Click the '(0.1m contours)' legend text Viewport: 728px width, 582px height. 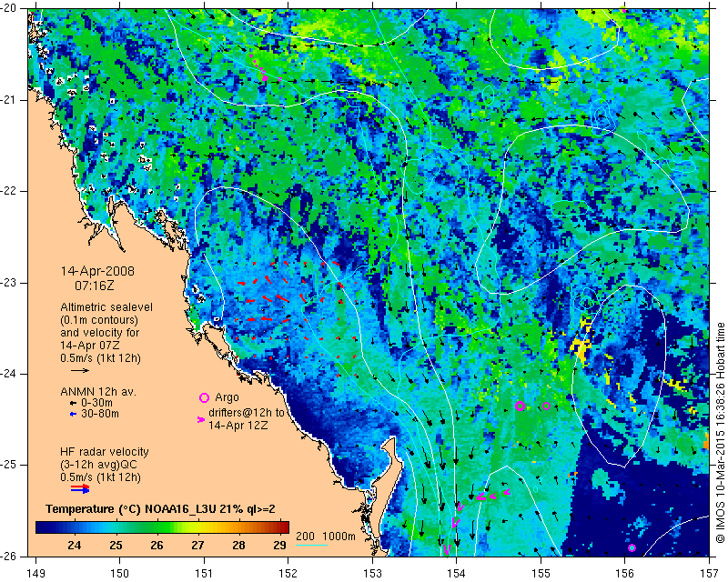tap(99, 320)
